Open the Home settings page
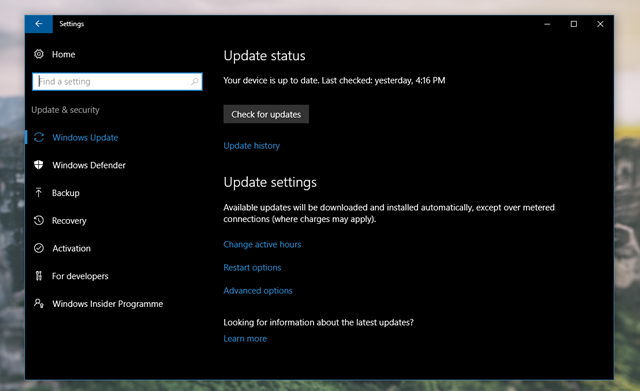The width and height of the screenshot is (640, 391). [x=63, y=54]
